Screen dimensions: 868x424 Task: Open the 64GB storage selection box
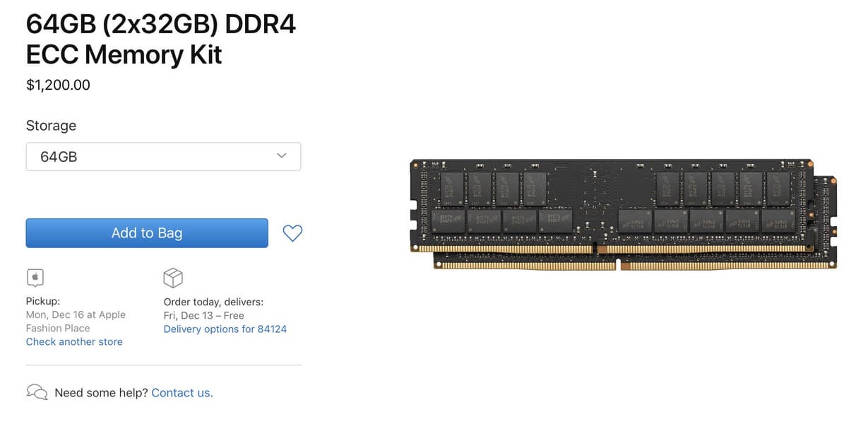[163, 156]
